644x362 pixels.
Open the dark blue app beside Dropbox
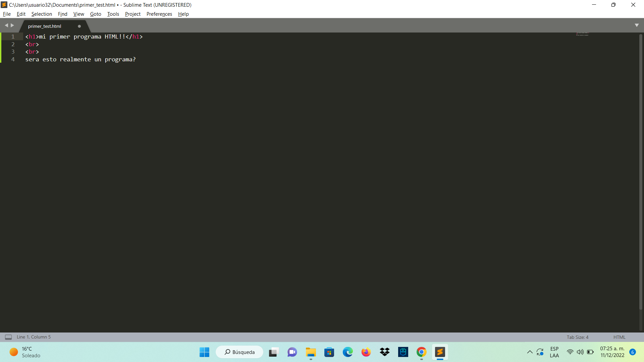coord(403,352)
